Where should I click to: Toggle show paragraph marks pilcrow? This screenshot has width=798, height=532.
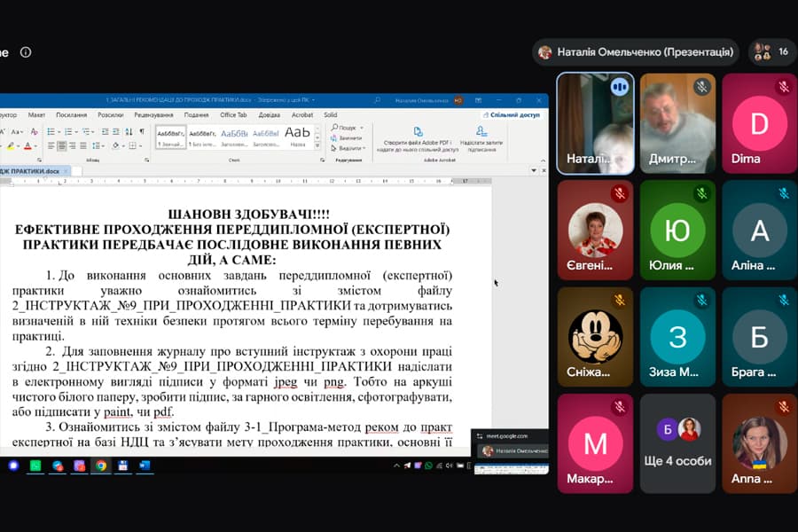(x=142, y=132)
